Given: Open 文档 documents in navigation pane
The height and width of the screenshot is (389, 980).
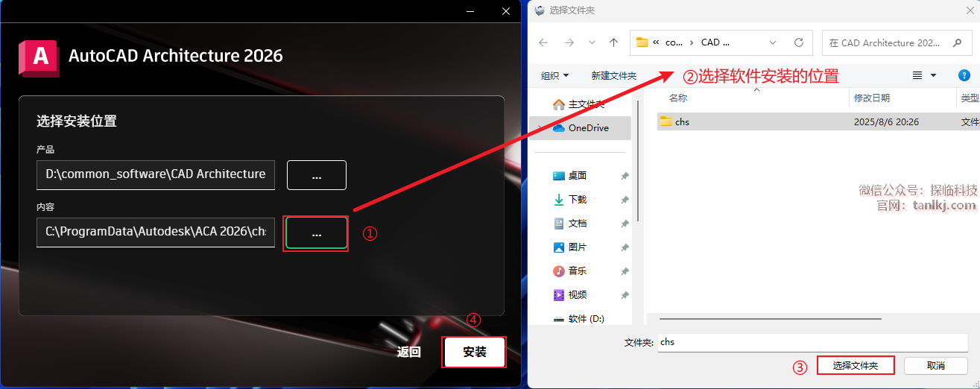Looking at the screenshot, I should (x=570, y=224).
